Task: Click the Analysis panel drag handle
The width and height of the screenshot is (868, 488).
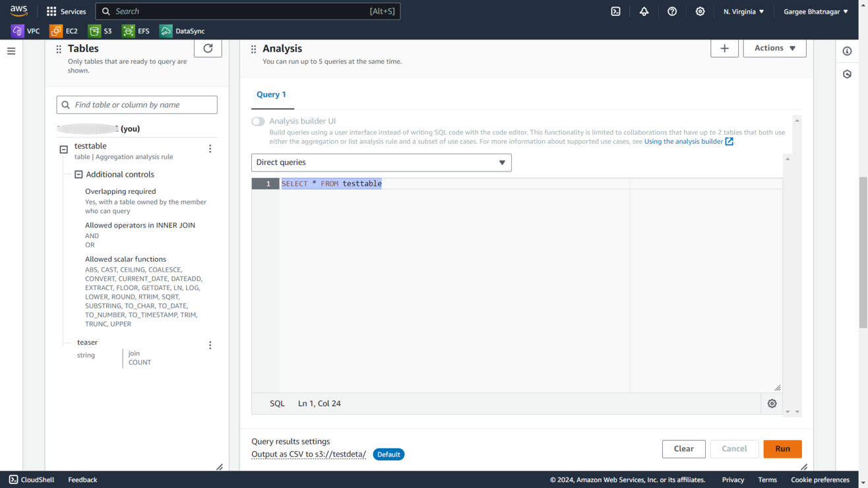Action: (x=253, y=49)
